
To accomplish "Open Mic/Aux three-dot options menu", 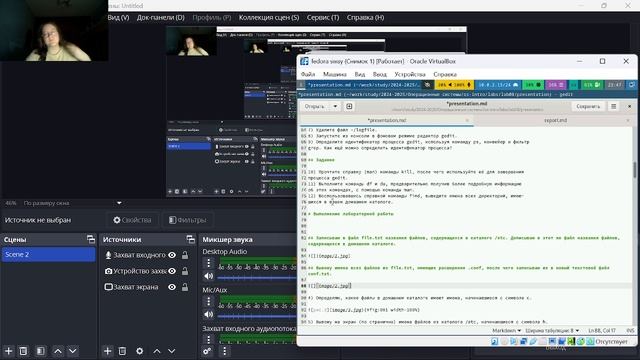I will pos(209,301).
